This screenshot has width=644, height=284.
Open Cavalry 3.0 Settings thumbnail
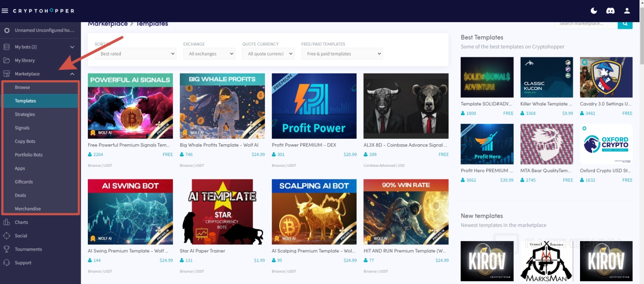point(606,77)
